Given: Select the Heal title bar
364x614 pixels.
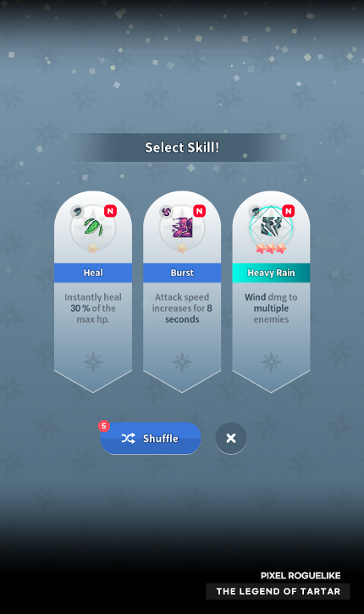Looking at the screenshot, I should tap(93, 273).
